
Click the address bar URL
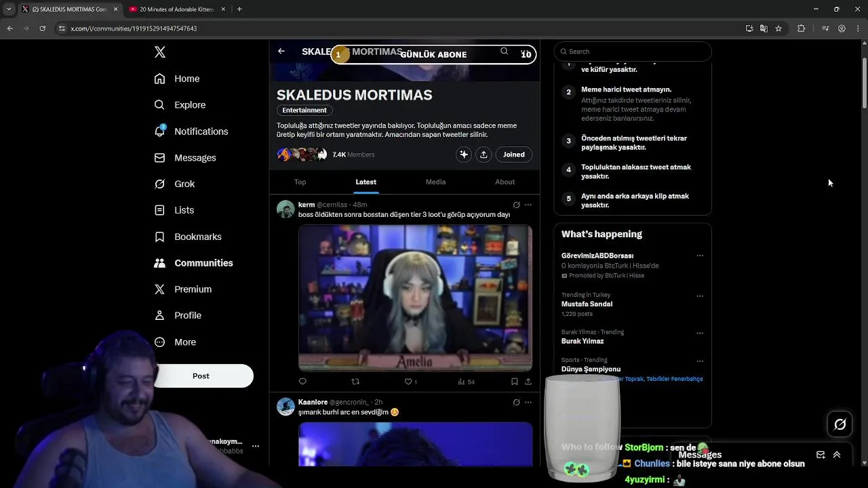click(134, 28)
